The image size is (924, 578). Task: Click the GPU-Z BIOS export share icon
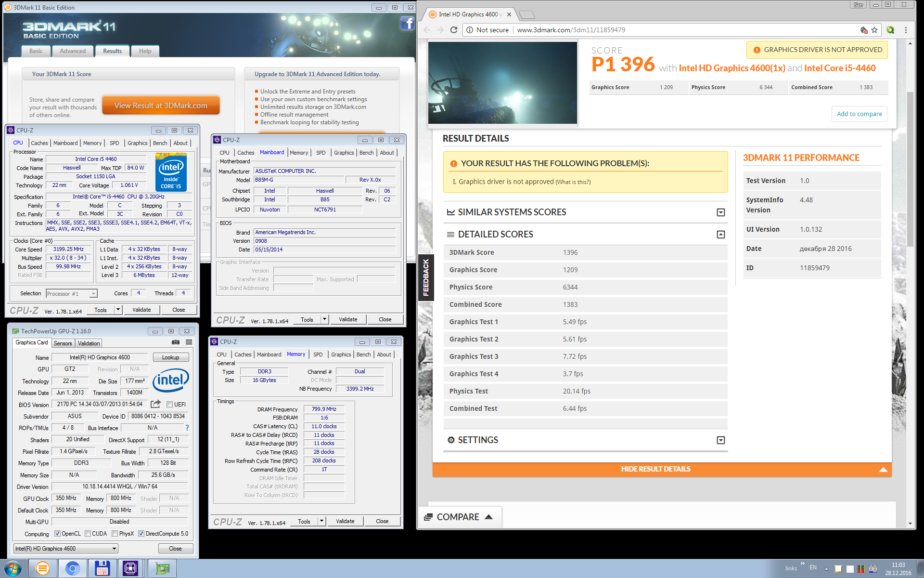tap(155, 404)
